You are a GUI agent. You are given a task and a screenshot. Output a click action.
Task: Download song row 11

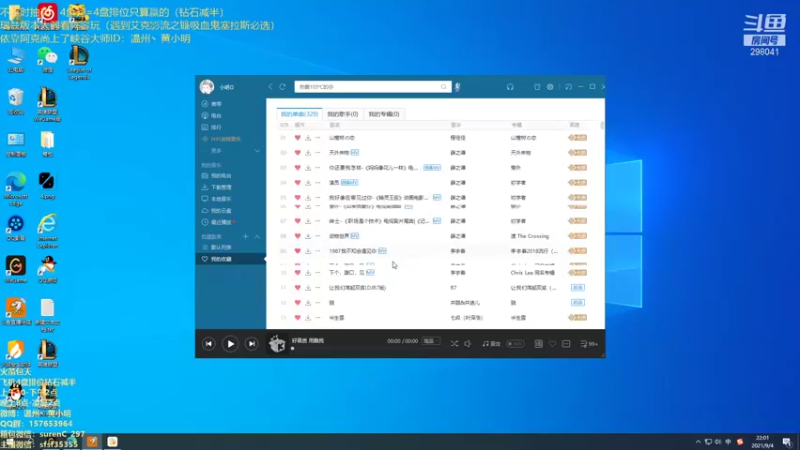[x=308, y=288]
